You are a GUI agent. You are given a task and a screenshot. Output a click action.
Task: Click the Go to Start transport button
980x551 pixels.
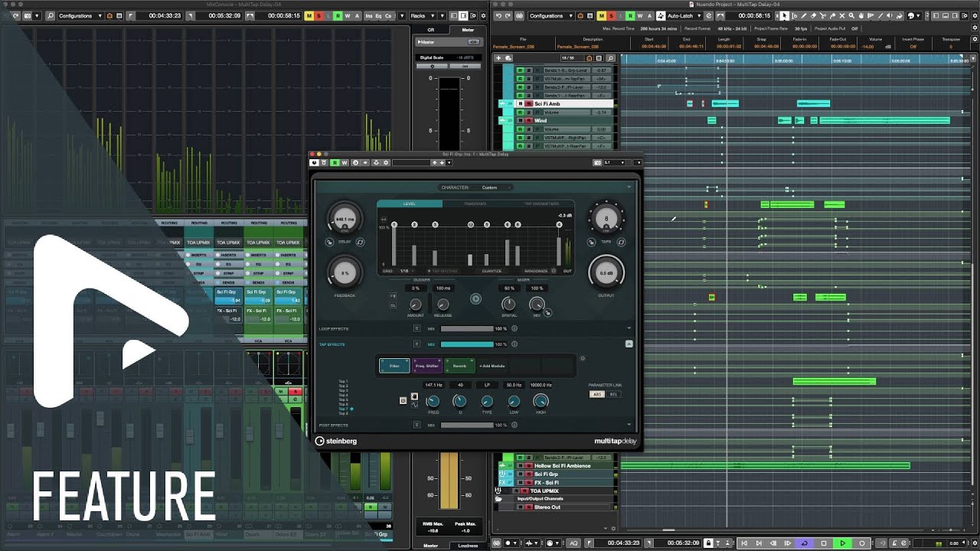tap(743, 543)
